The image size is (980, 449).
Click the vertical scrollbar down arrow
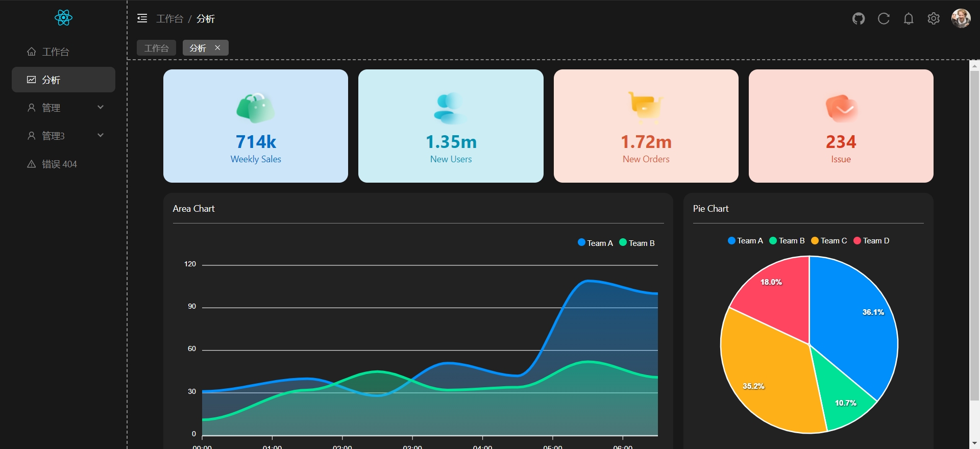click(974, 443)
